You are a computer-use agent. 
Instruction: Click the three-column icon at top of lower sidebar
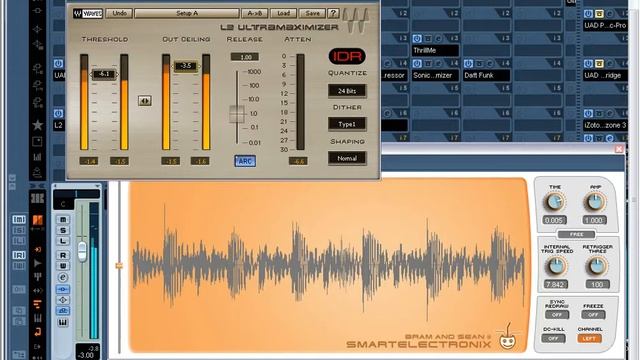(37, 198)
